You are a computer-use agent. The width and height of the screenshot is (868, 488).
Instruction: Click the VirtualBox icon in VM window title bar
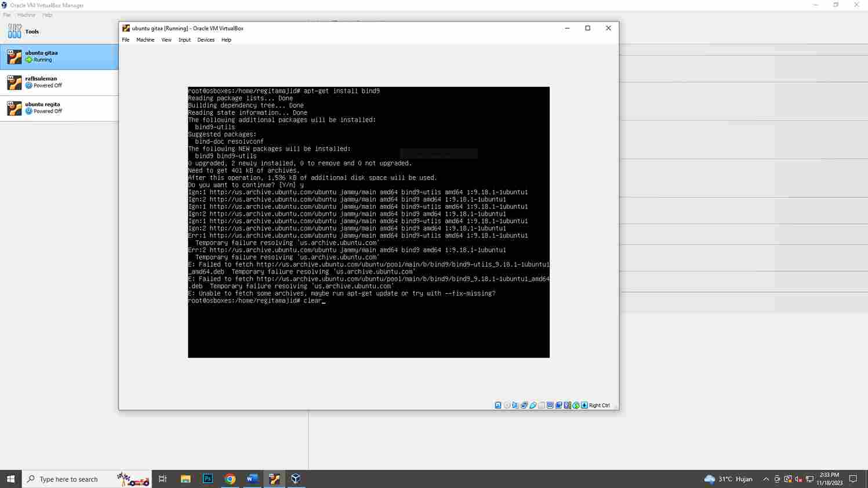point(126,28)
